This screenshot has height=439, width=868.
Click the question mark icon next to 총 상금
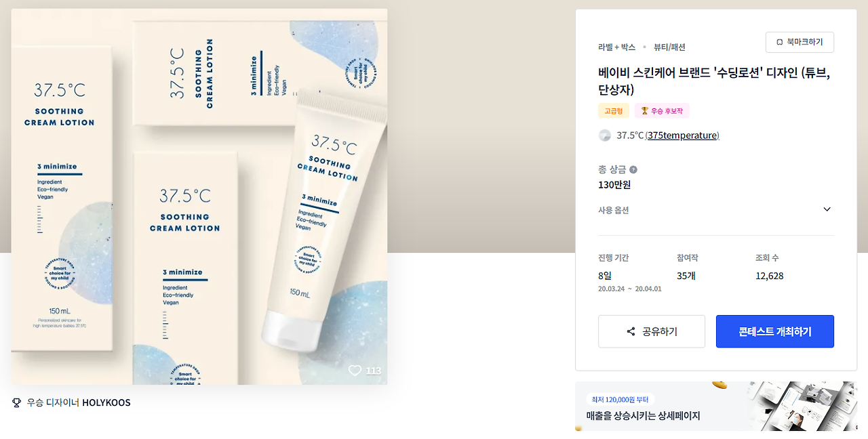[x=633, y=169]
